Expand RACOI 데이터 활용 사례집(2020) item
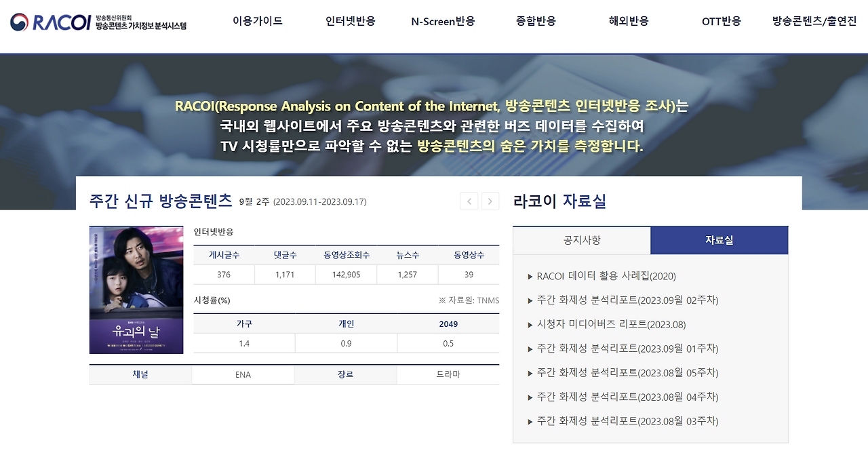The image size is (868, 455). pos(604,277)
